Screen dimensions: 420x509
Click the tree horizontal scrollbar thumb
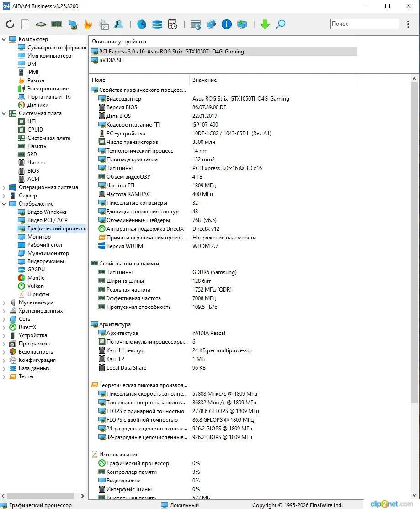pyautogui.click(x=41, y=496)
